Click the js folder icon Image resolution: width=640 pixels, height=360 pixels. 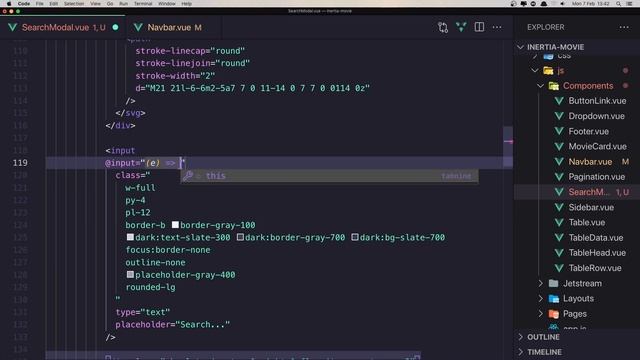pos(548,71)
